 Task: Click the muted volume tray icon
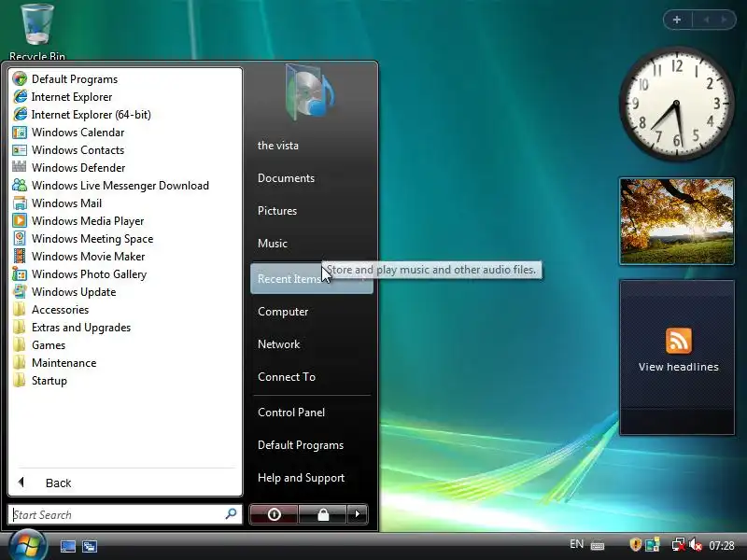coord(695,545)
